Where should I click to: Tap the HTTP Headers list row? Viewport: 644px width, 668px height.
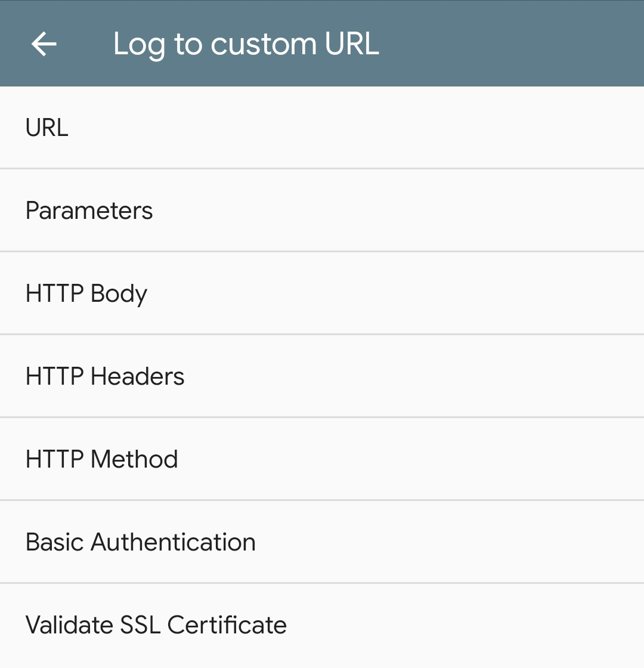(x=322, y=376)
